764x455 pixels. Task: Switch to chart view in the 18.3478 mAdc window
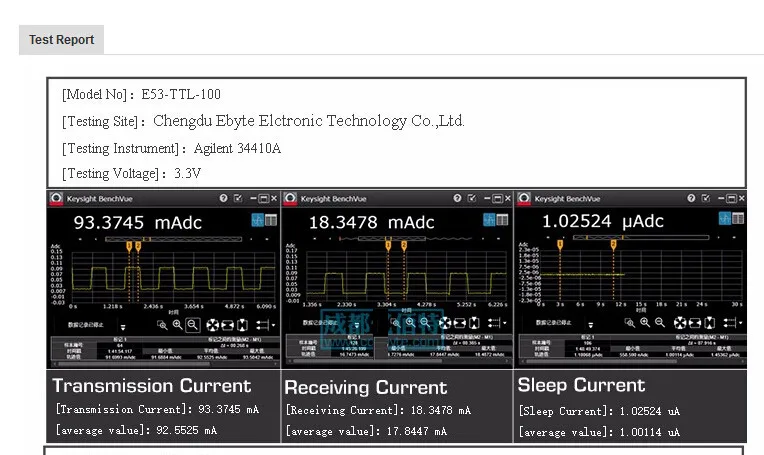[x=489, y=220]
